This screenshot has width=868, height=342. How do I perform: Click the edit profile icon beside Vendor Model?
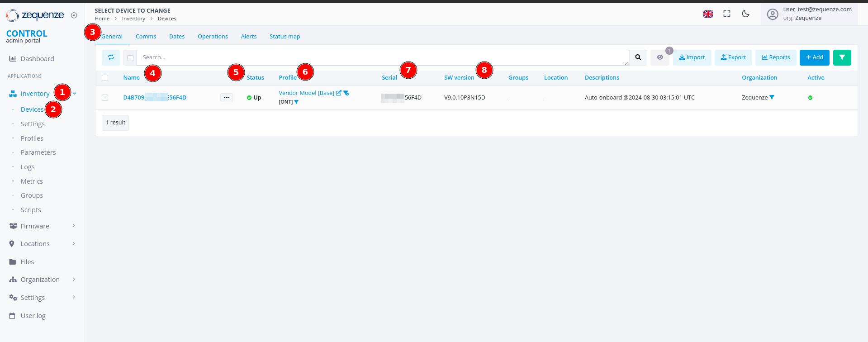338,93
